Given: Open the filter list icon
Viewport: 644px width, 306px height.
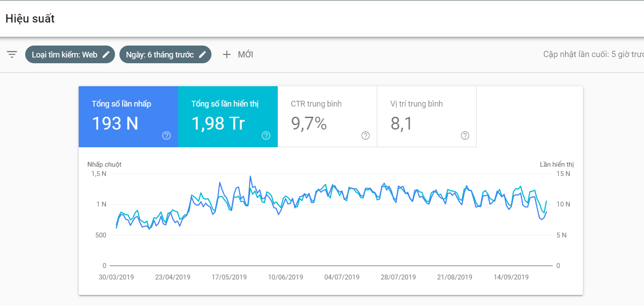Looking at the screenshot, I should coord(12,54).
